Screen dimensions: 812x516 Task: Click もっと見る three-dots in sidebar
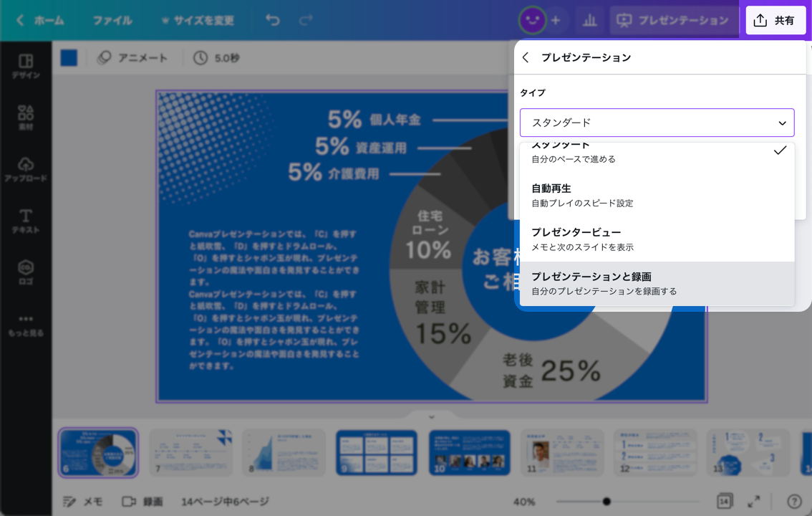(26, 325)
